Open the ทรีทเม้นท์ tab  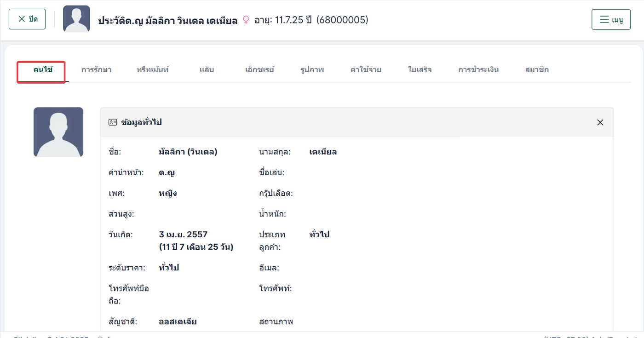153,70
